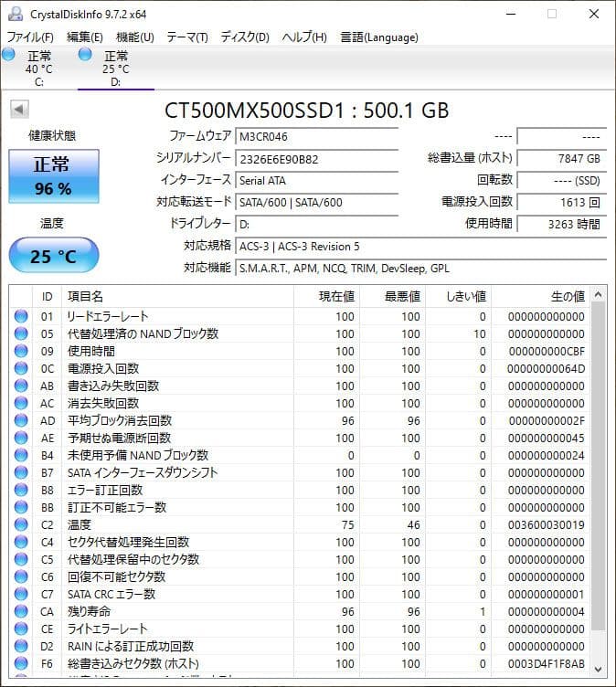
Task: Click the power on count value 1613 回
Action: tap(562, 203)
